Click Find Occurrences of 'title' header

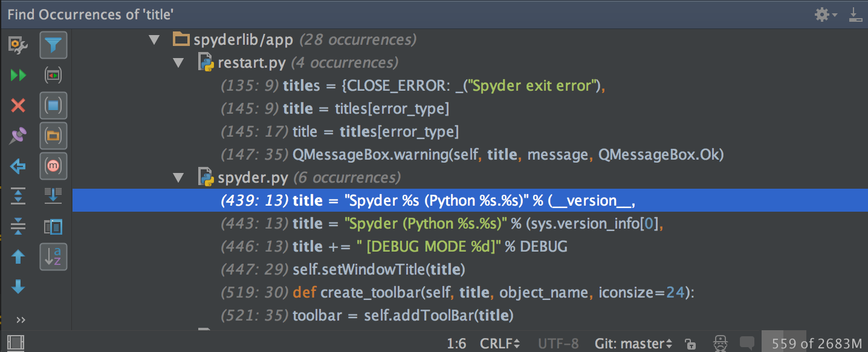[x=91, y=15]
